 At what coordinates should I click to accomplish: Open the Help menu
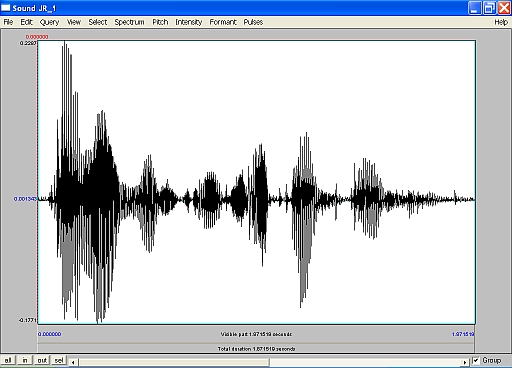(x=501, y=22)
